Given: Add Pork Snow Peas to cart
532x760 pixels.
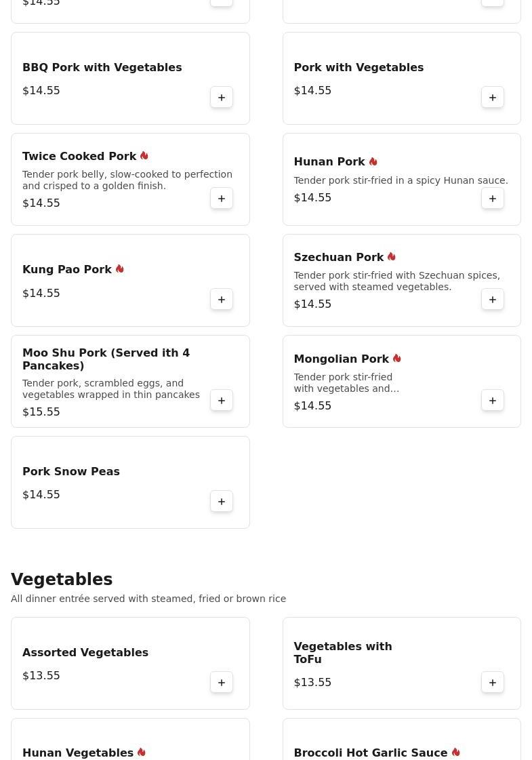Looking at the screenshot, I should (x=222, y=502).
